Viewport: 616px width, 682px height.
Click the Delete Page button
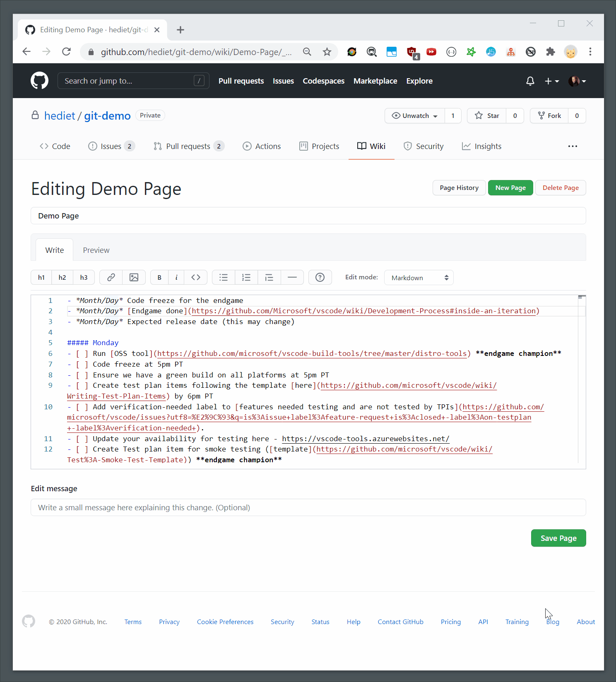coord(561,188)
